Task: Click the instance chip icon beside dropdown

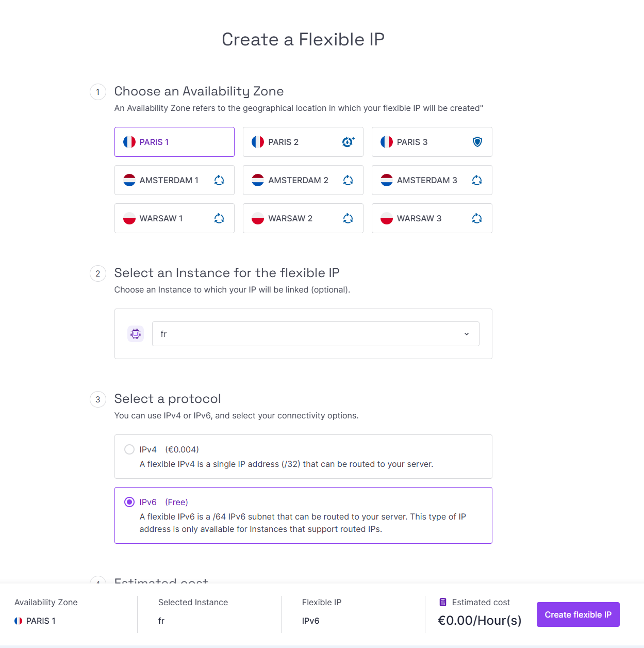Action: 136,334
